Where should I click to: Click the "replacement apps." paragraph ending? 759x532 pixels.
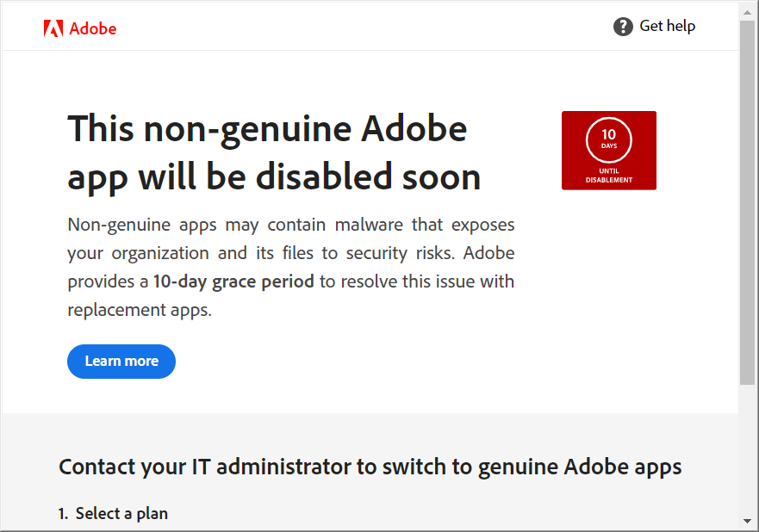140,310
